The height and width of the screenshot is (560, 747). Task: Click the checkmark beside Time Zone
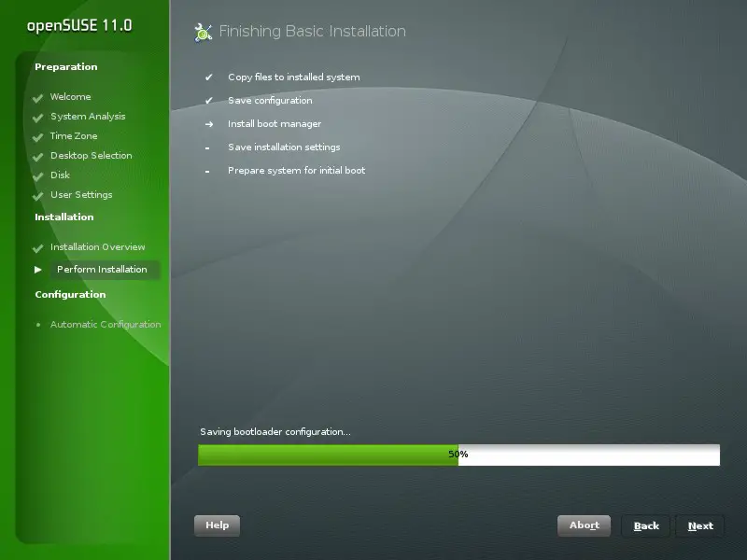(37, 137)
